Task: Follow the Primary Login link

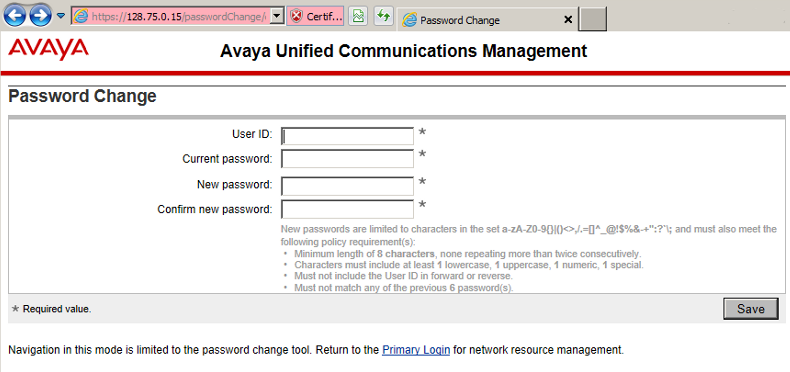Action: (416, 349)
